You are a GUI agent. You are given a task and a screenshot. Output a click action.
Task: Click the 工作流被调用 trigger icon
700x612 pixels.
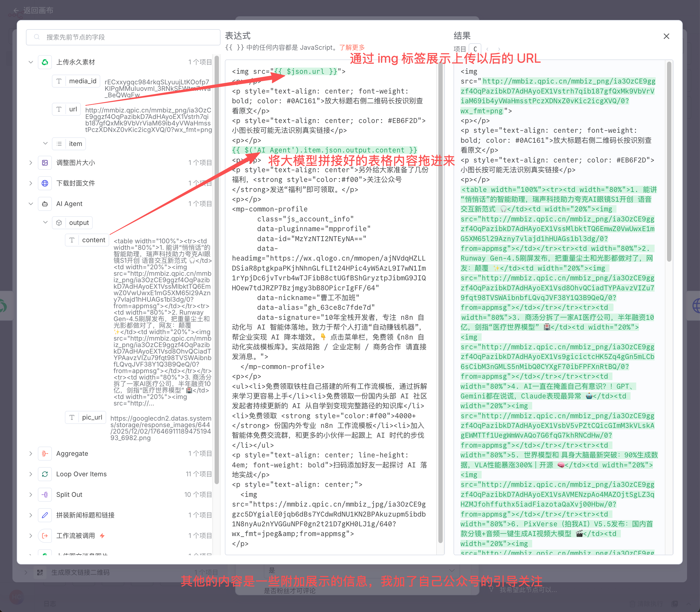click(45, 535)
